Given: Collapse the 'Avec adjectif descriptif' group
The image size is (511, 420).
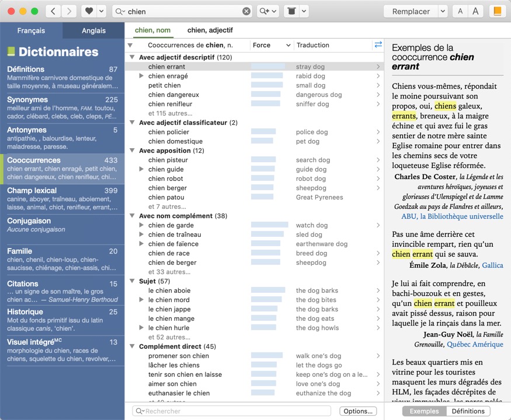Looking at the screenshot, I should pyautogui.click(x=133, y=57).
